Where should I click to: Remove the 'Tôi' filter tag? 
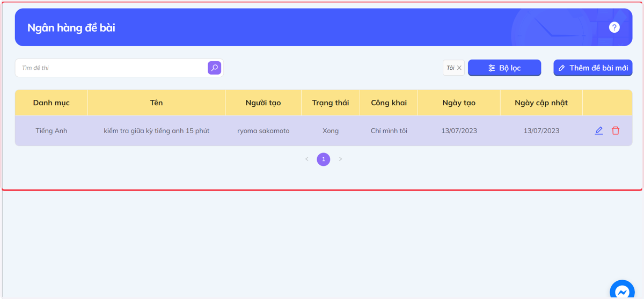459,68
